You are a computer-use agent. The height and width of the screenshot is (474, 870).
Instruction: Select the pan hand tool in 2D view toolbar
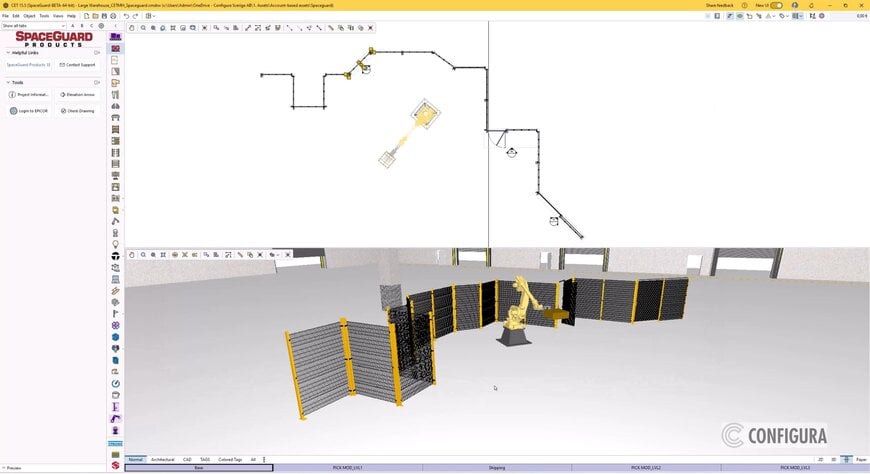pos(131,28)
